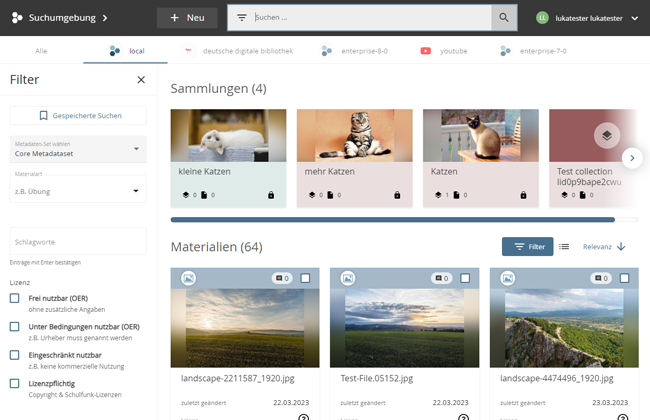The height and width of the screenshot is (420, 650).
Task: Switch to youtube repository tab
Action: click(444, 50)
